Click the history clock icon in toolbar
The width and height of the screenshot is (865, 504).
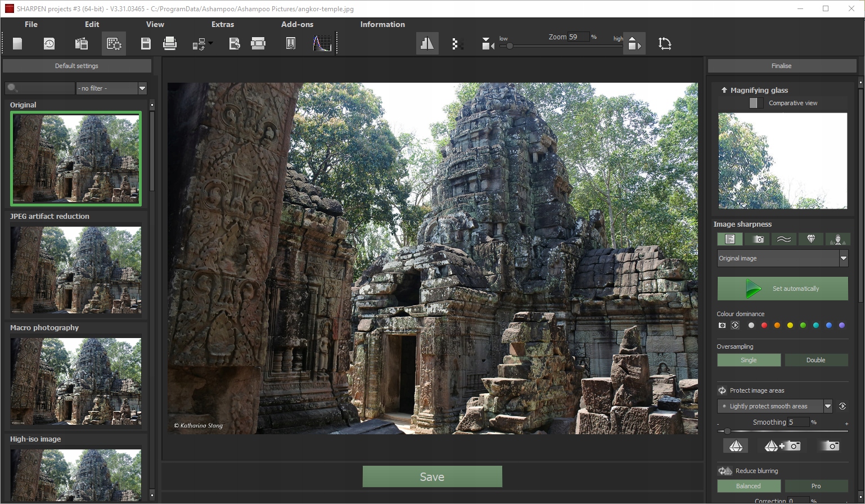point(49,44)
